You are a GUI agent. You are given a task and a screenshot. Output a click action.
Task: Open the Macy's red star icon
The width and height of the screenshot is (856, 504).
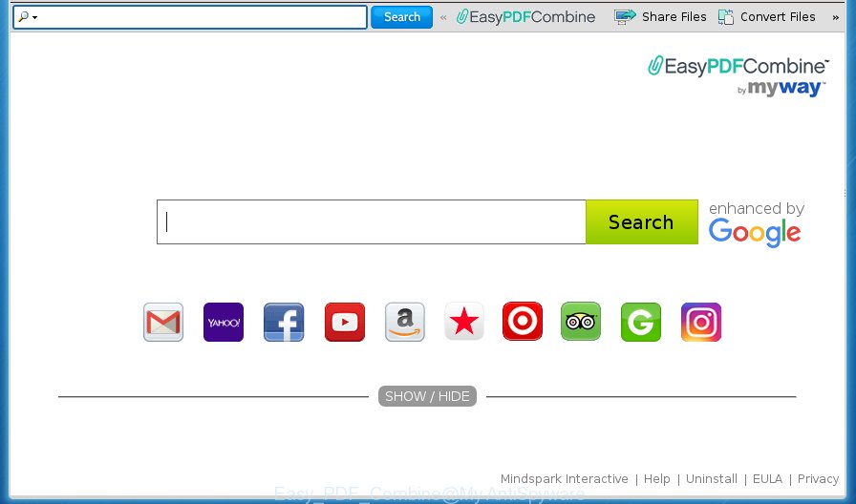[x=464, y=322]
